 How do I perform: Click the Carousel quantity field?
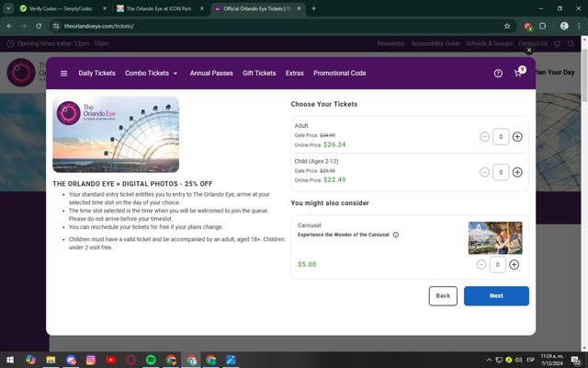coord(498,265)
